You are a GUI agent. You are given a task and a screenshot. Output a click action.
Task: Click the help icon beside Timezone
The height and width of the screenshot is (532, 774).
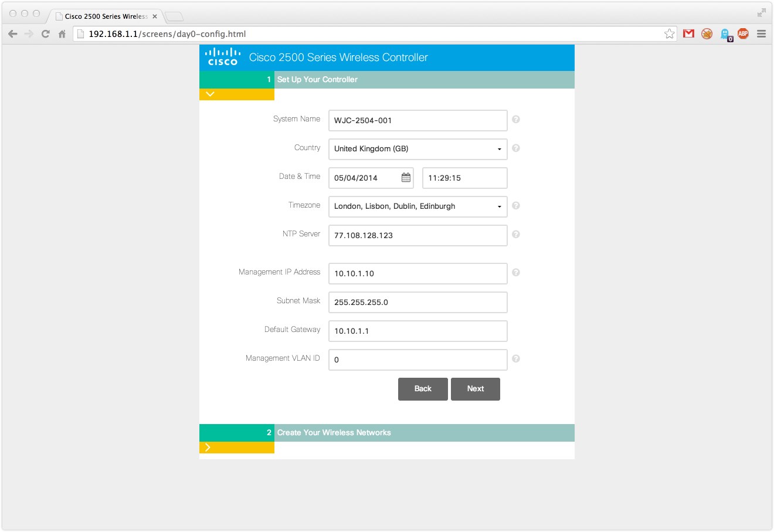click(516, 205)
